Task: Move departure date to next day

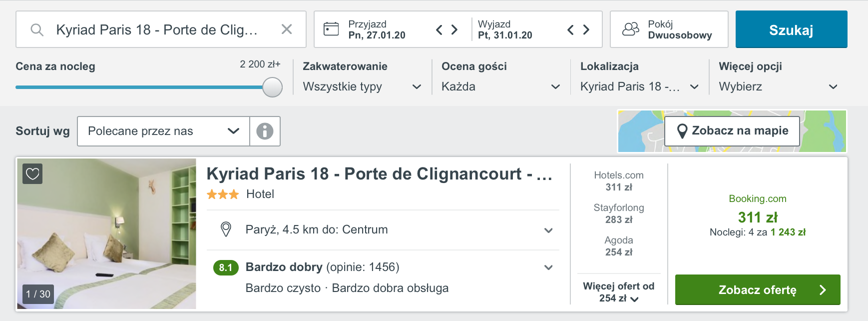Action: 586,29
